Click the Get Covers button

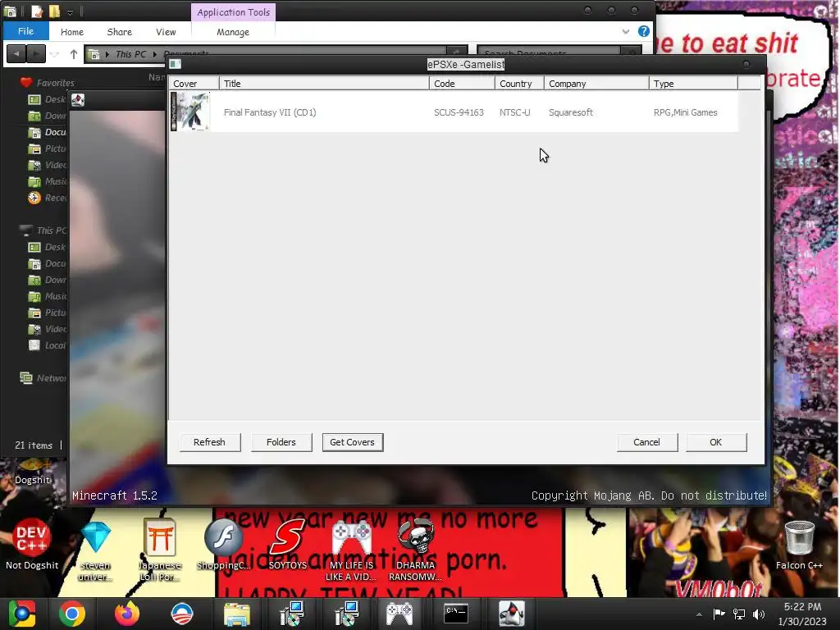pos(353,442)
